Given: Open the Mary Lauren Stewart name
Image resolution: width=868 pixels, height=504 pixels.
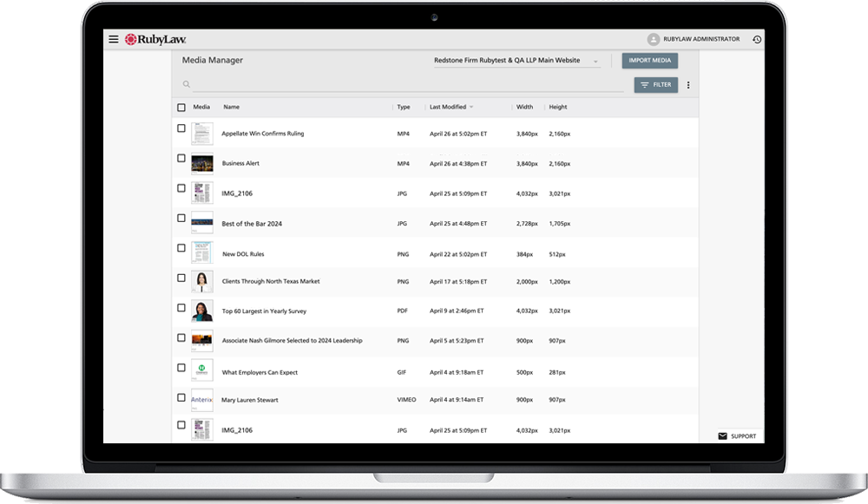Looking at the screenshot, I should pyautogui.click(x=250, y=399).
